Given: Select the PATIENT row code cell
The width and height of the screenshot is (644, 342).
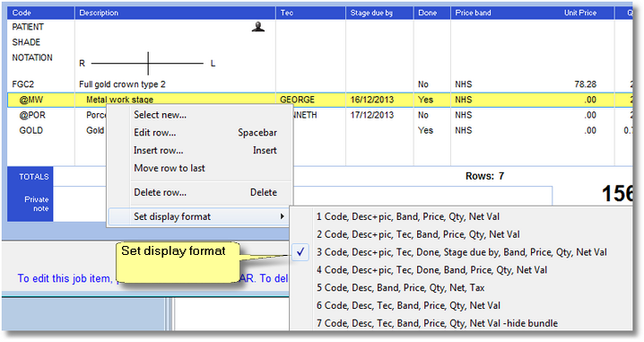Looking at the screenshot, I should 28,27.
